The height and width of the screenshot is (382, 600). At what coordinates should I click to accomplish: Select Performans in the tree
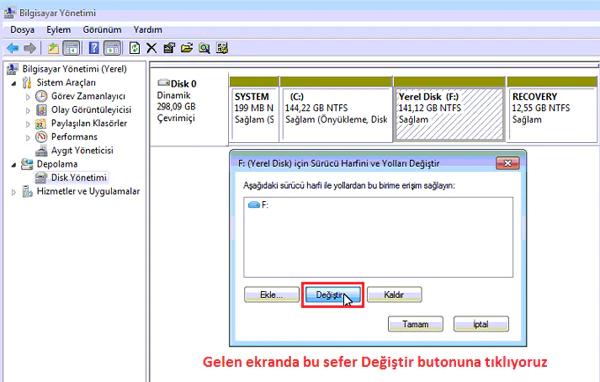[x=74, y=137]
